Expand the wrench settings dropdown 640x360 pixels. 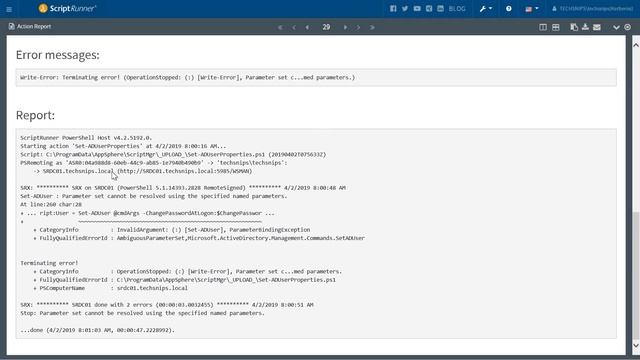pyautogui.click(x=486, y=9)
